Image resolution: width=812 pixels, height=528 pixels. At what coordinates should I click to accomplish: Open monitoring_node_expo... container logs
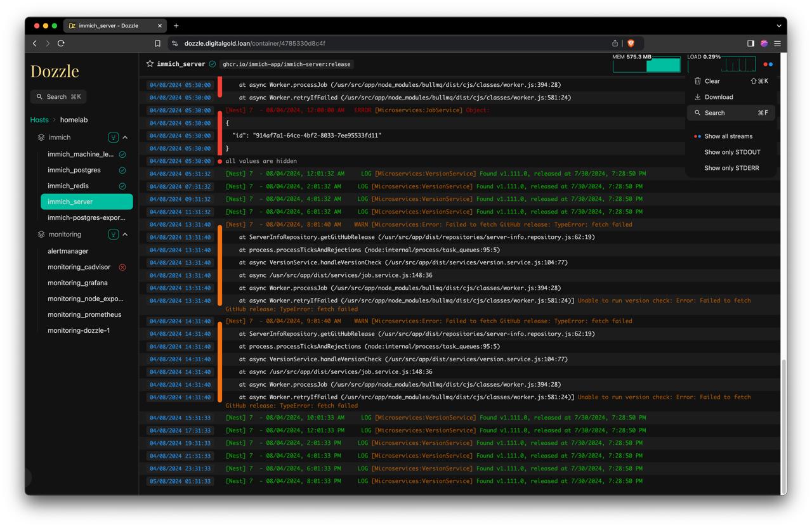click(87, 299)
